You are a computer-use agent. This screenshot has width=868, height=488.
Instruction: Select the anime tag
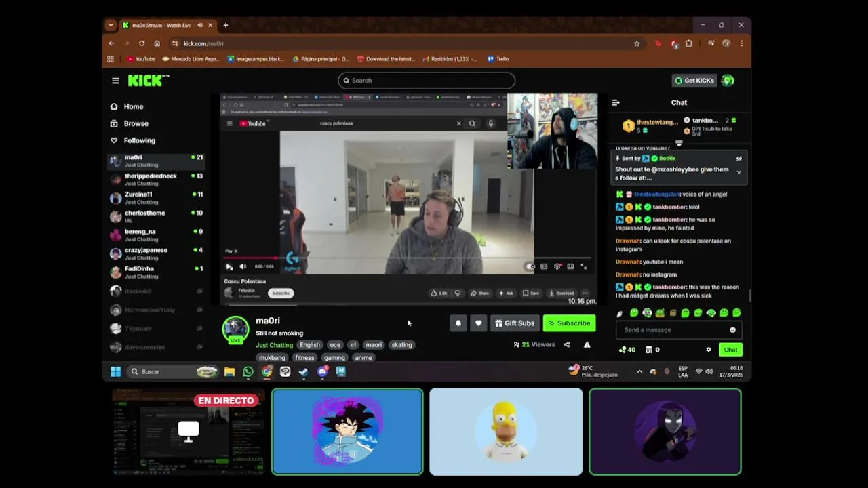pos(363,358)
